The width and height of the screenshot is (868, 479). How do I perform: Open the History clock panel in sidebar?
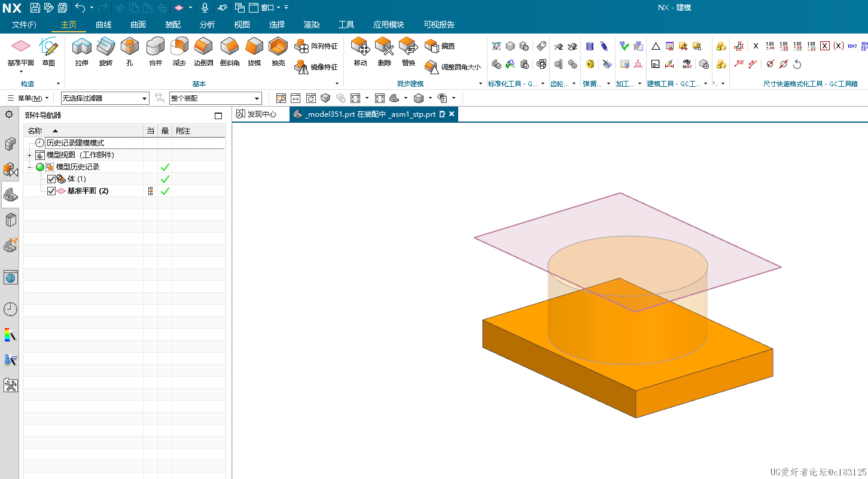tap(10, 309)
